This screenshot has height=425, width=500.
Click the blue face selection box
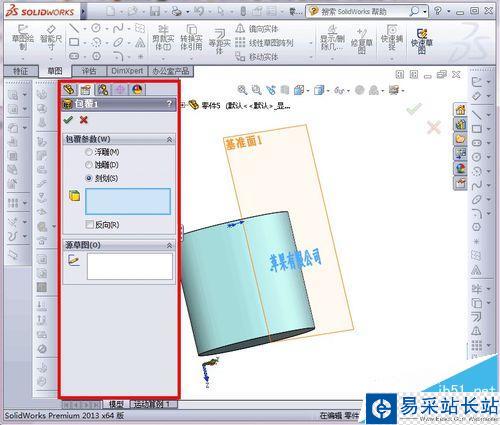tap(128, 201)
